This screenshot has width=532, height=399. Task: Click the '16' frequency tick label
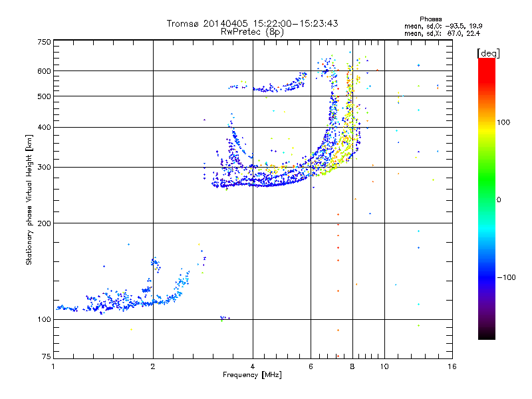tap(452, 366)
